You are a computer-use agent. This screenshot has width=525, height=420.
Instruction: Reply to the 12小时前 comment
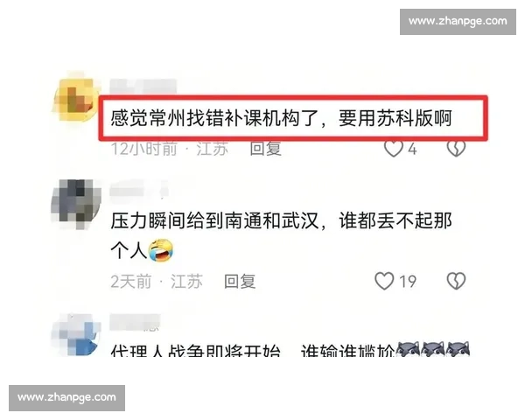tap(265, 149)
